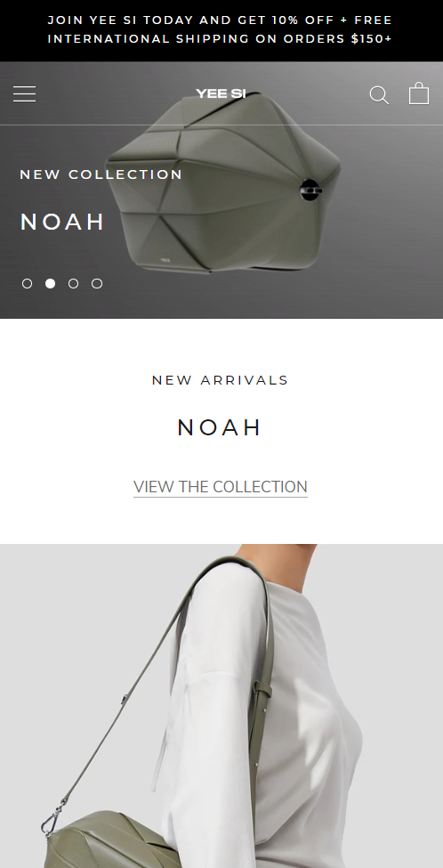Image resolution: width=443 pixels, height=868 pixels.
Task: Jump to the fourth slideshow dot
Action: pyautogui.click(x=97, y=283)
